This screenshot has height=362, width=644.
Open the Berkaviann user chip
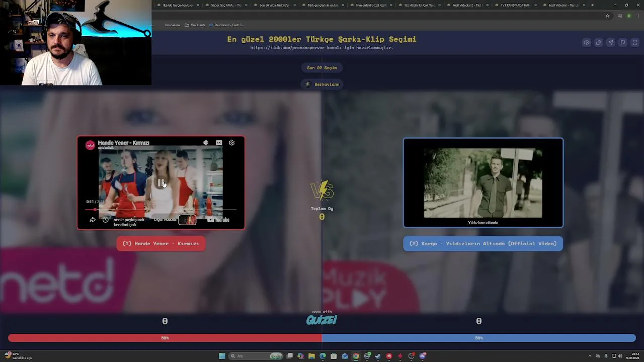point(323,84)
